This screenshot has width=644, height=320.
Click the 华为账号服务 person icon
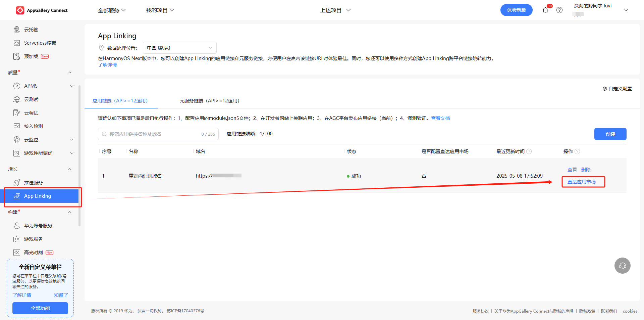[x=17, y=226]
